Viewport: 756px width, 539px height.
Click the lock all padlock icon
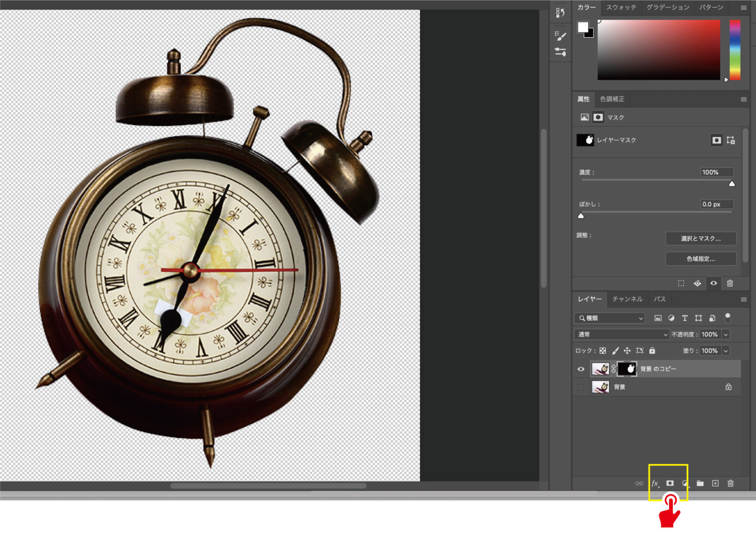click(652, 350)
